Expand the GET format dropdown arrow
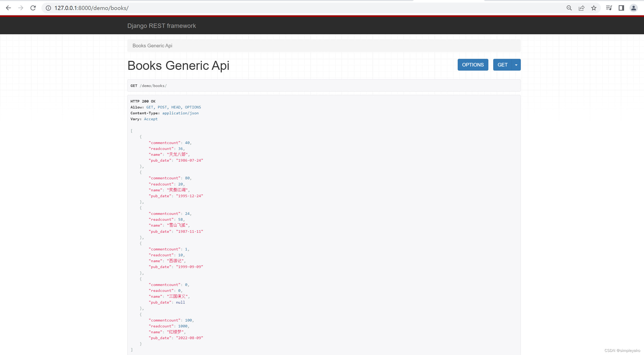Image resolution: width=644 pixels, height=355 pixels. tap(516, 65)
